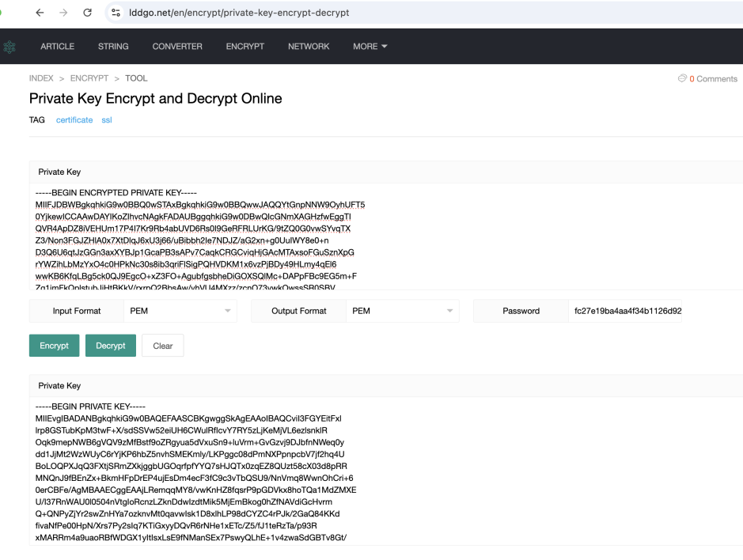Click the Clear button

162,346
